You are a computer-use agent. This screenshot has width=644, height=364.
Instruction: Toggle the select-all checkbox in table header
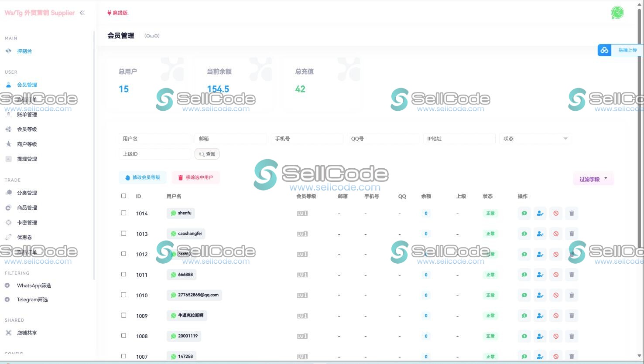(123, 196)
